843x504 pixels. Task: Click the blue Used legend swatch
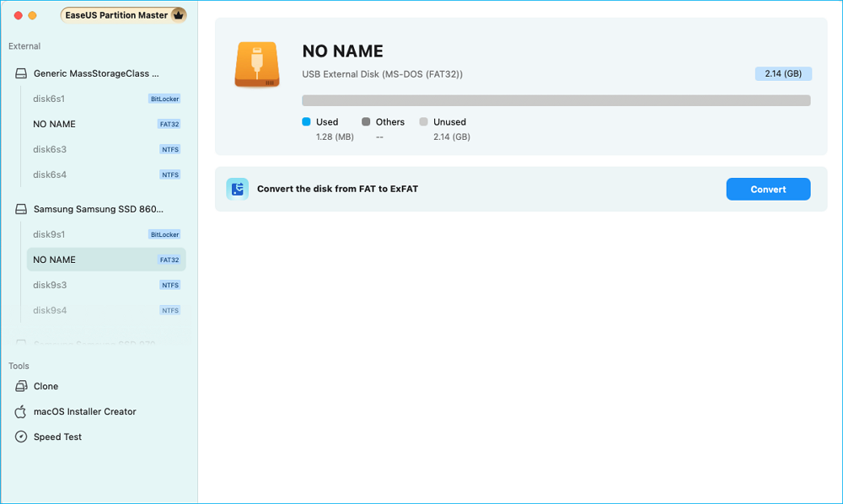pyautogui.click(x=307, y=122)
